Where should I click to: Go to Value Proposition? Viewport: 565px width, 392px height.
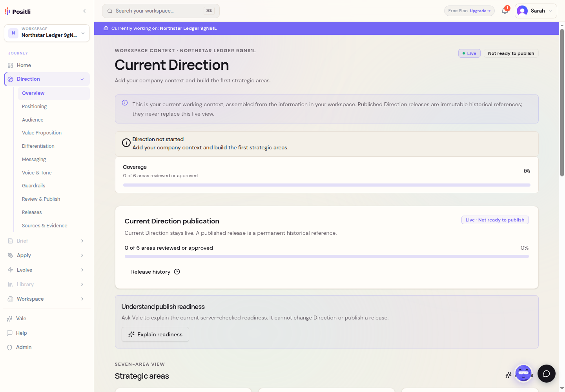coord(54,133)
